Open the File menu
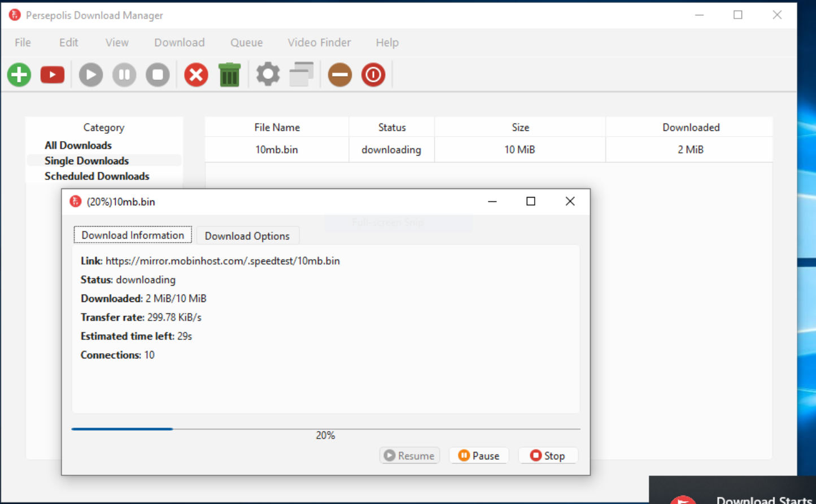The image size is (816, 504). [23, 42]
